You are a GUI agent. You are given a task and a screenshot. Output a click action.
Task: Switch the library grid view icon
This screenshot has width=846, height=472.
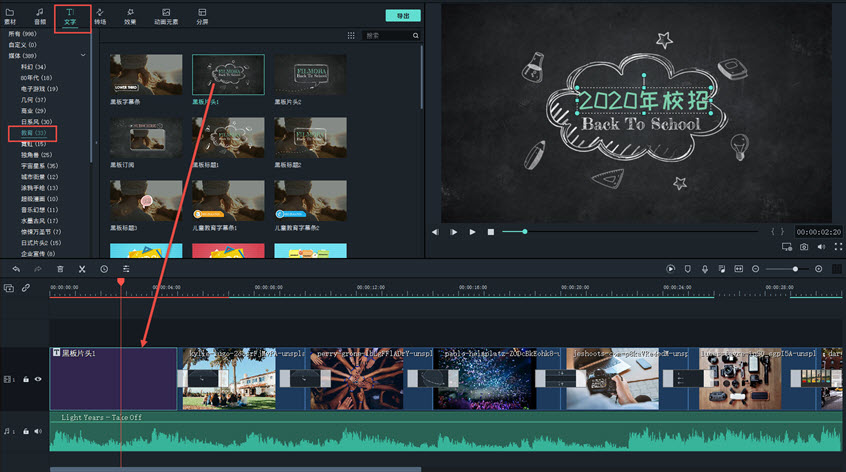click(351, 36)
